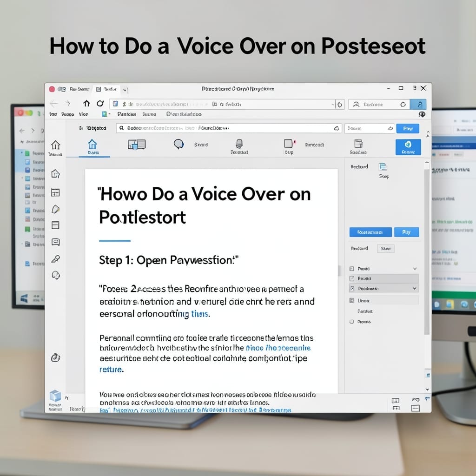Screen dimensions: 476x476
Task: Click the reload icon inside the address bar
Action: click(x=340, y=105)
